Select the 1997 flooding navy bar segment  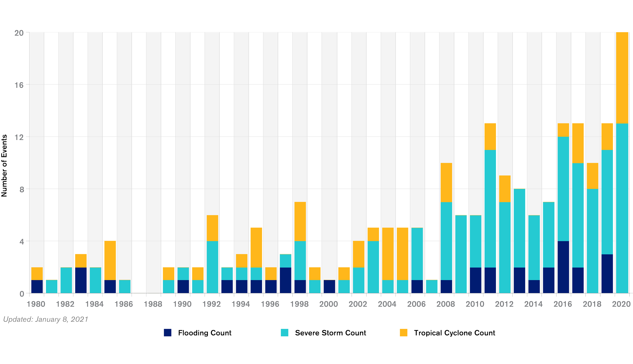285,280
